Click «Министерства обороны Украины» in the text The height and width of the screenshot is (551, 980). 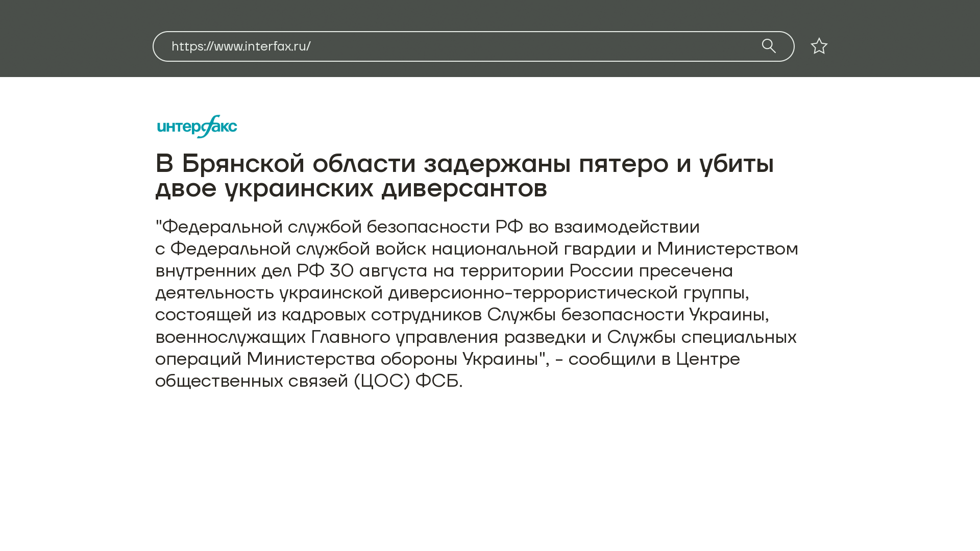(392, 359)
